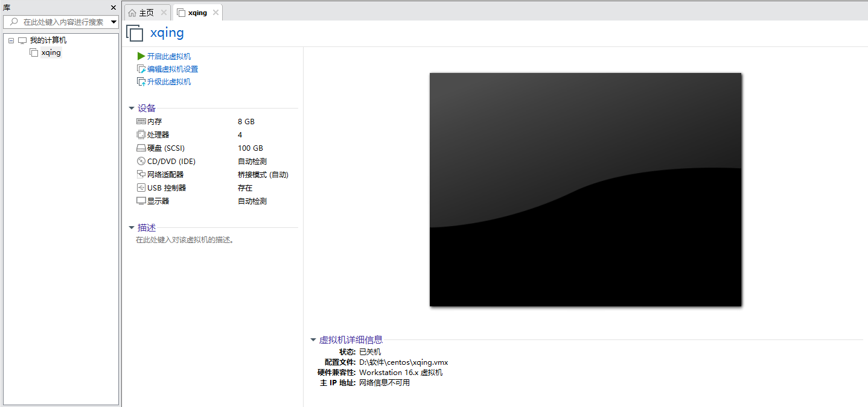
Task: Click the USB controller icon
Action: [141, 188]
